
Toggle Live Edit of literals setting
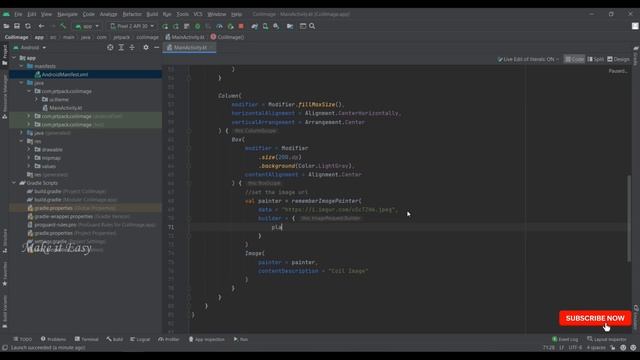[x=528, y=59]
